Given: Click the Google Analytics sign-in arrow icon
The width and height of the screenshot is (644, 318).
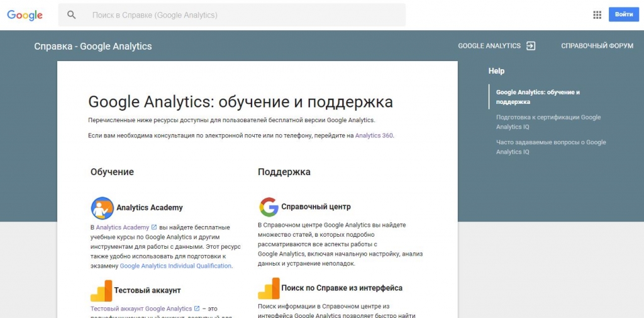Looking at the screenshot, I should [531, 46].
